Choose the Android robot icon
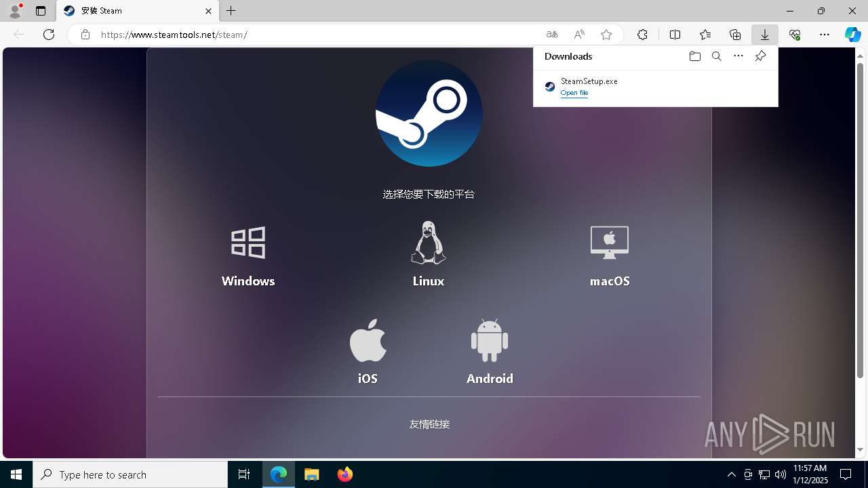 pos(490,340)
